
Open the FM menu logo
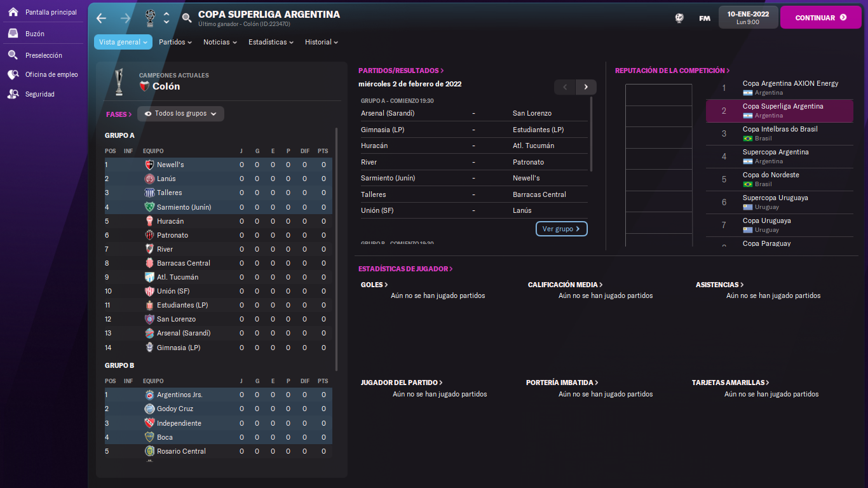pyautogui.click(x=705, y=18)
